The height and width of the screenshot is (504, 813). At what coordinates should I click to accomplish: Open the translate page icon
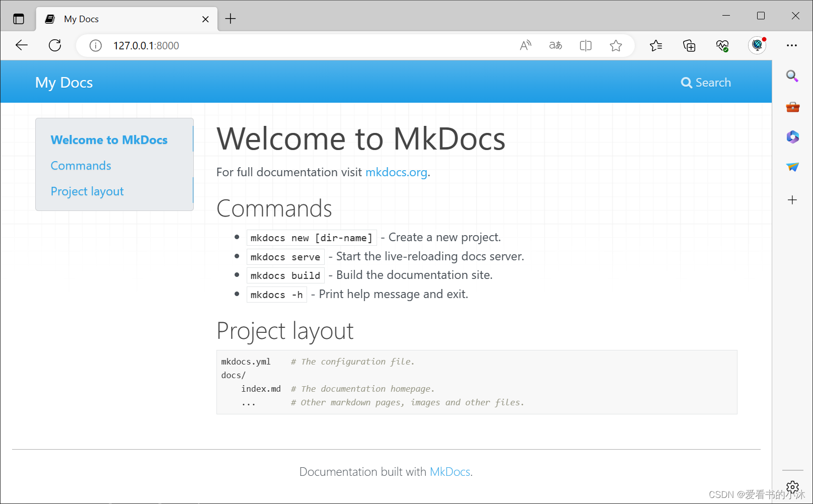point(555,46)
